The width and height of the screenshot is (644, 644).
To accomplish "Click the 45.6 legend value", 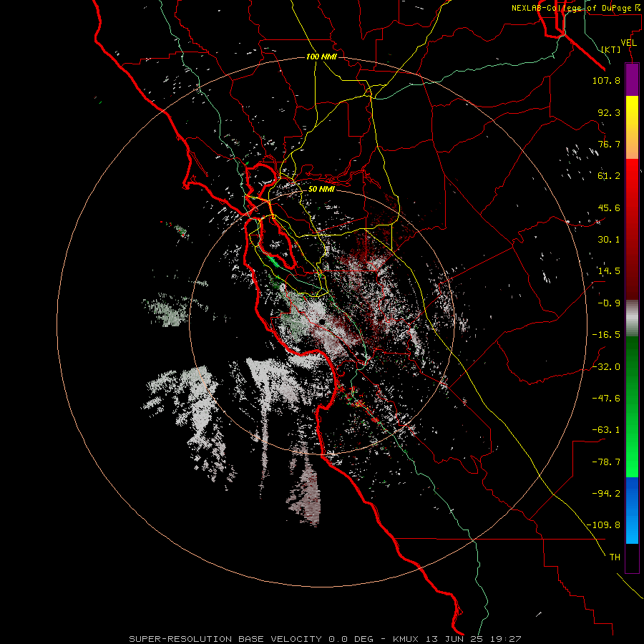I will [609, 208].
